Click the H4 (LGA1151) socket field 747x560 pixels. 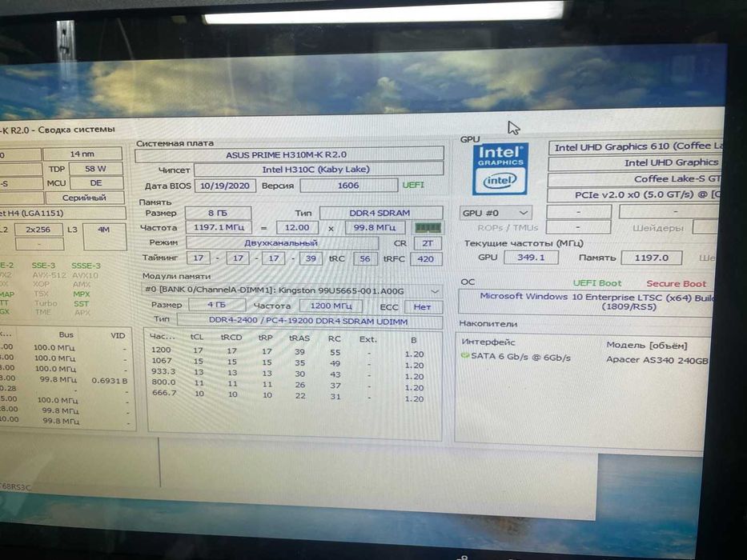point(62,213)
